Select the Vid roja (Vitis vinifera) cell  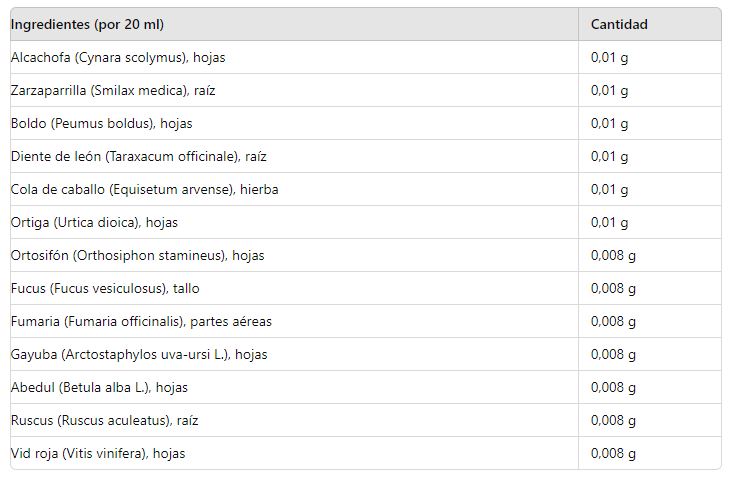point(98,453)
